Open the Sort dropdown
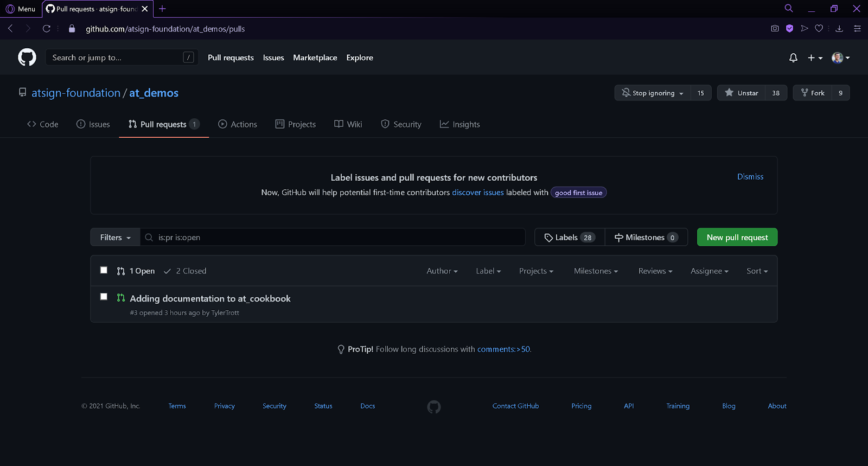Screen dimensions: 868x466 757,271
